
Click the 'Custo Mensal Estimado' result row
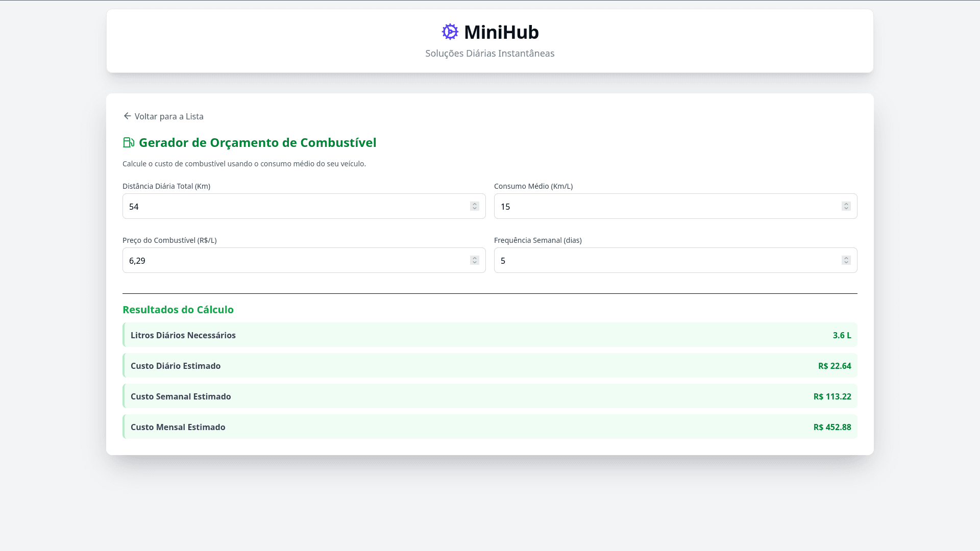(490, 427)
